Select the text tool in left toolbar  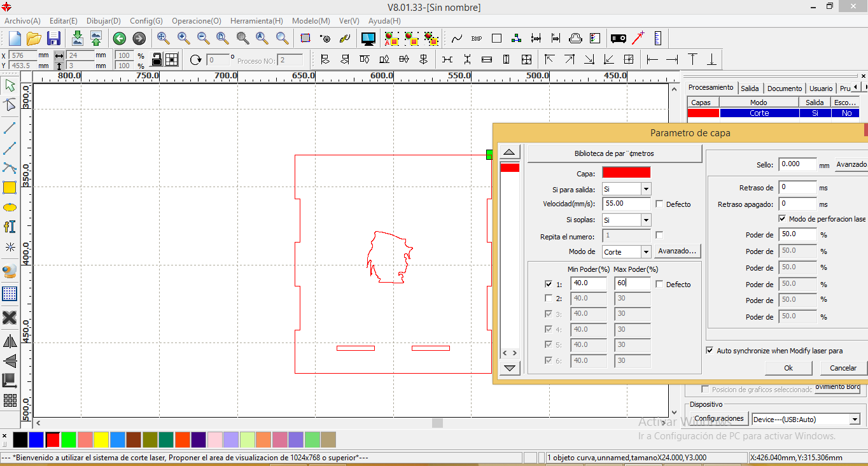10,227
